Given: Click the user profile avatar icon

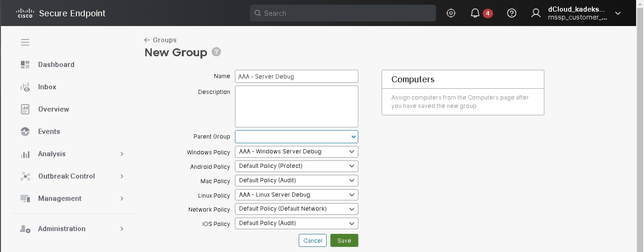Looking at the screenshot, I should click(536, 13).
